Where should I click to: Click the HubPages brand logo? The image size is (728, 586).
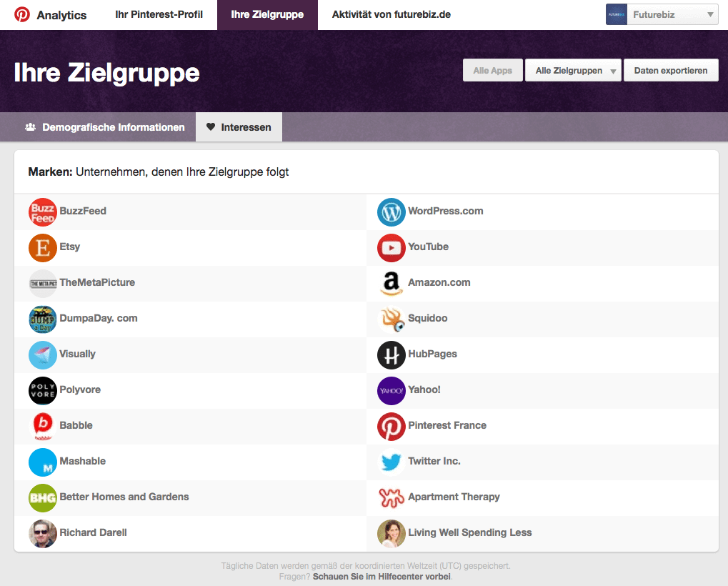tap(392, 355)
